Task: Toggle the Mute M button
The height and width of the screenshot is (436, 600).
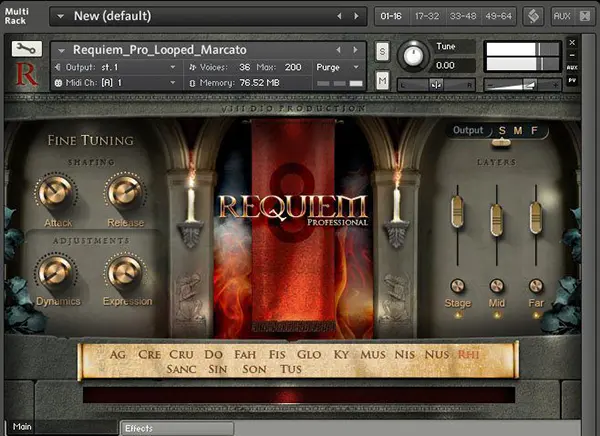Action: coord(382,80)
